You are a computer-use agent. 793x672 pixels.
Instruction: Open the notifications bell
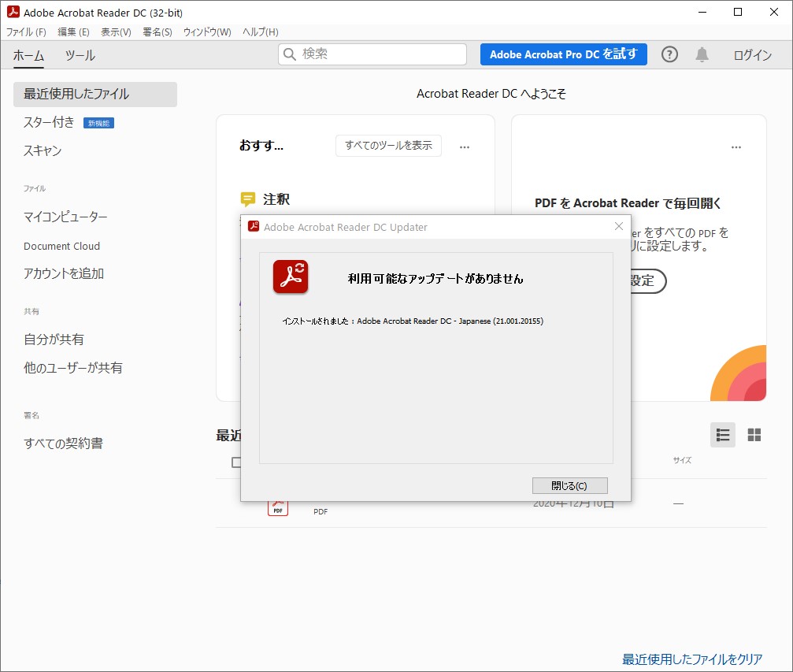pos(702,54)
